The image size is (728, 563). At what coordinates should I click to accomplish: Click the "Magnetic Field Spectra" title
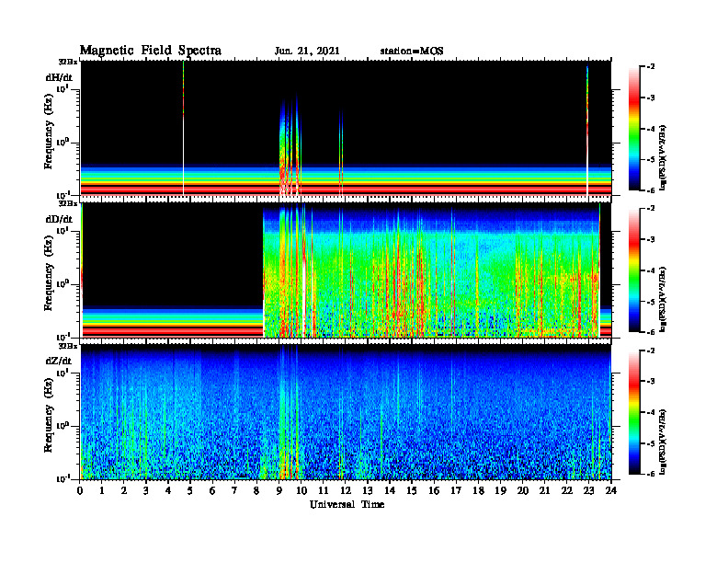pyautogui.click(x=151, y=51)
